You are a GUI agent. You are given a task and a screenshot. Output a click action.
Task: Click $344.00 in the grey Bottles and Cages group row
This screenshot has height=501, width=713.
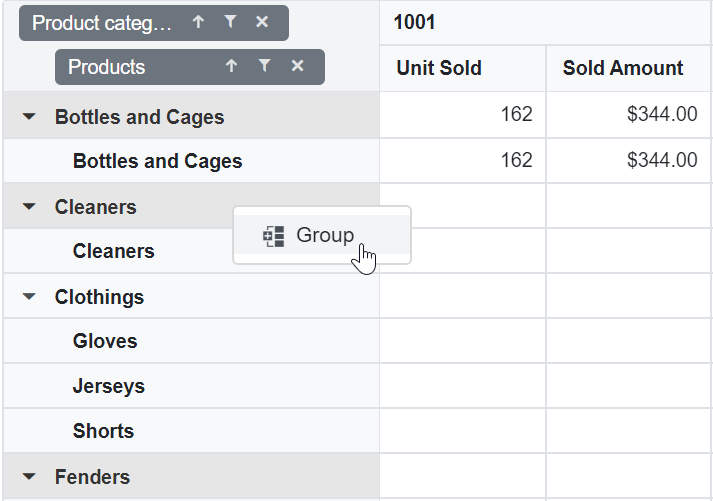point(662,114)
